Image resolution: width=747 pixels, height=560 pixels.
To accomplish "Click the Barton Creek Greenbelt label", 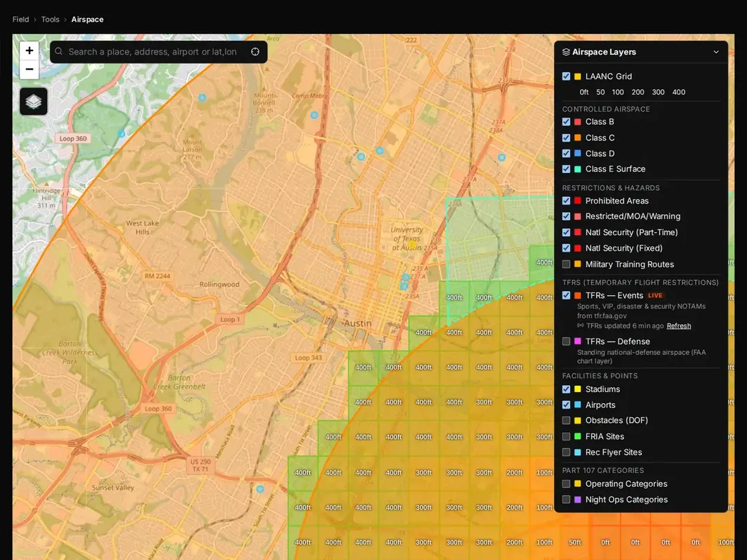I will [179, 382].
